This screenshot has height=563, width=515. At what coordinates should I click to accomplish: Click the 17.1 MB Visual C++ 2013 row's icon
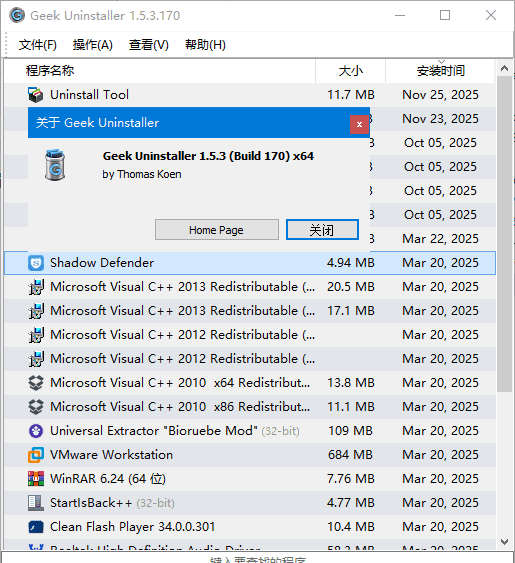tap(36, 311)
